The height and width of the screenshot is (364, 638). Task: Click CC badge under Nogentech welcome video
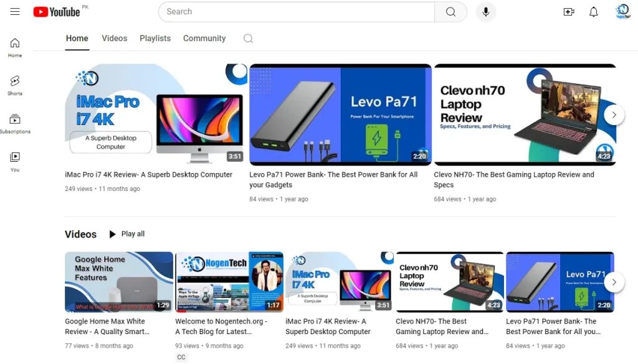(x=181, y=357)
